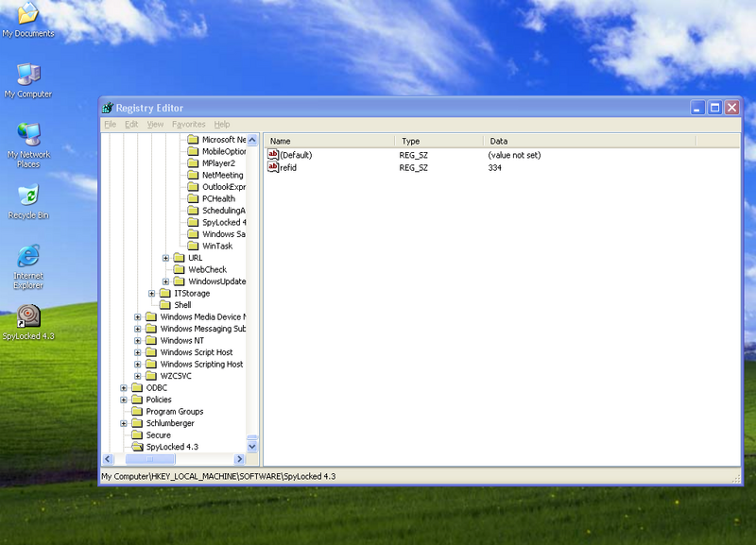Click the tree scroll down arrow
This screenshot has height=545, width=756.
(252, 447)
